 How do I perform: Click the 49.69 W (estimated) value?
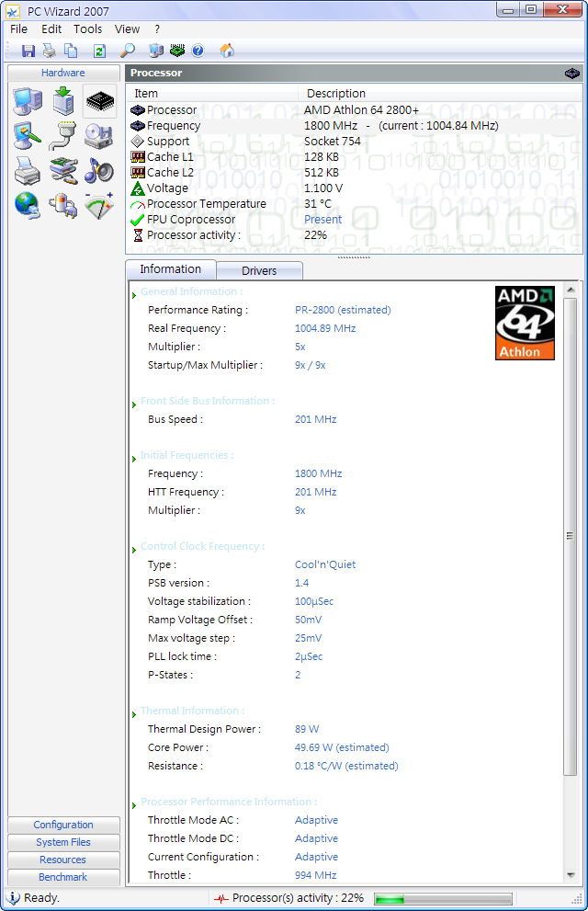tap(342, 747)
